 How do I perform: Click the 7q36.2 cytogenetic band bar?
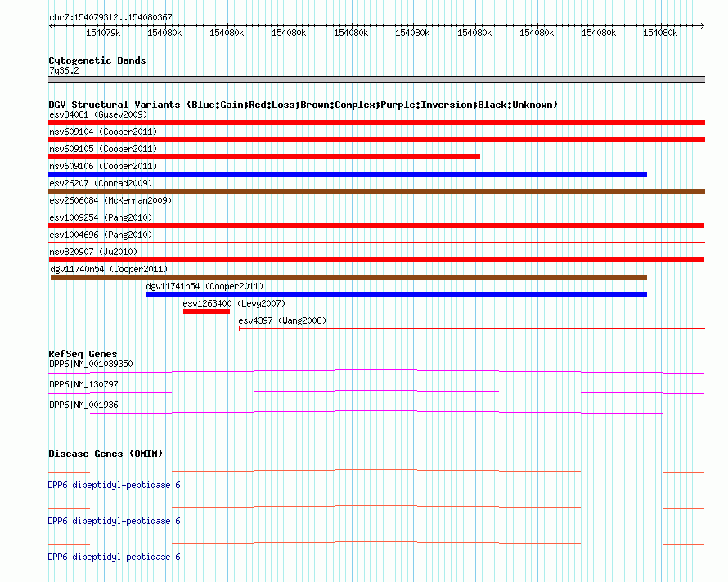coord(376,79)
